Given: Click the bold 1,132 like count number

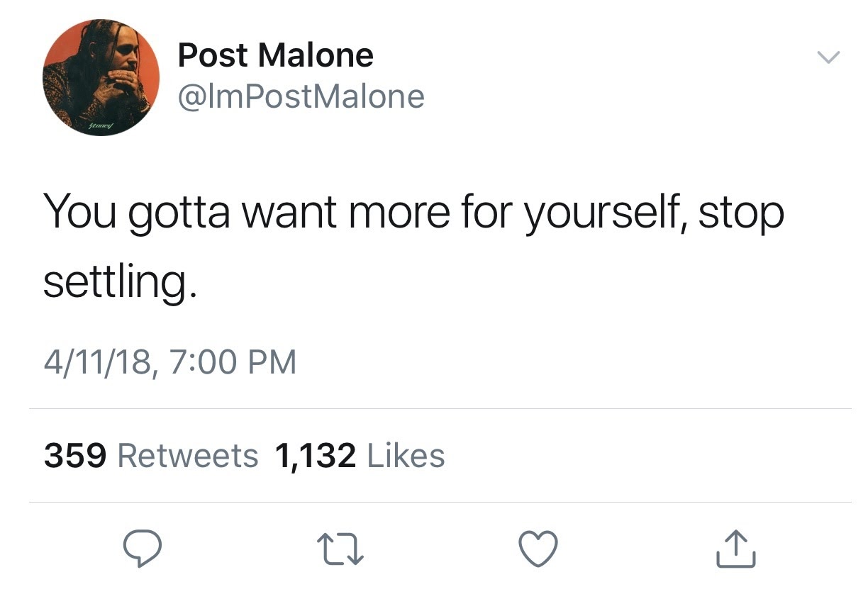Looking at the screenshot, I should 315,456.
